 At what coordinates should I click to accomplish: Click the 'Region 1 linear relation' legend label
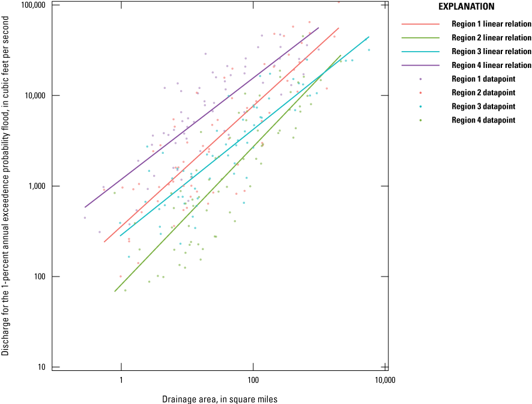491,25
